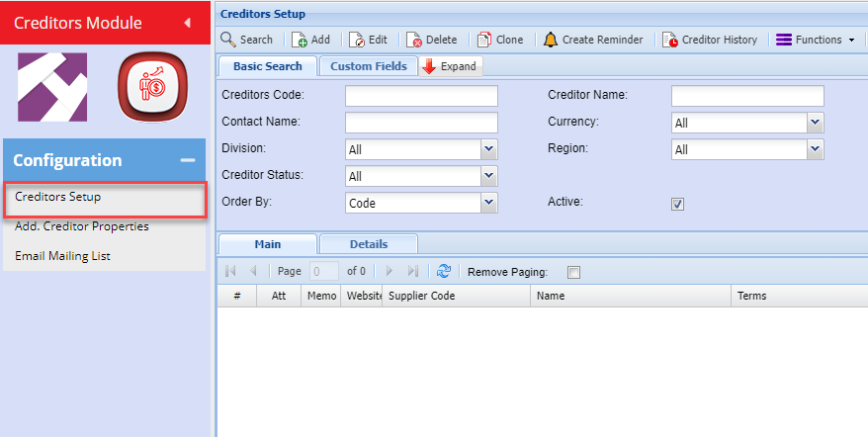Switch to the Basic Search tab
Viewport: 868px width, 437px height.
coord(268,66)
